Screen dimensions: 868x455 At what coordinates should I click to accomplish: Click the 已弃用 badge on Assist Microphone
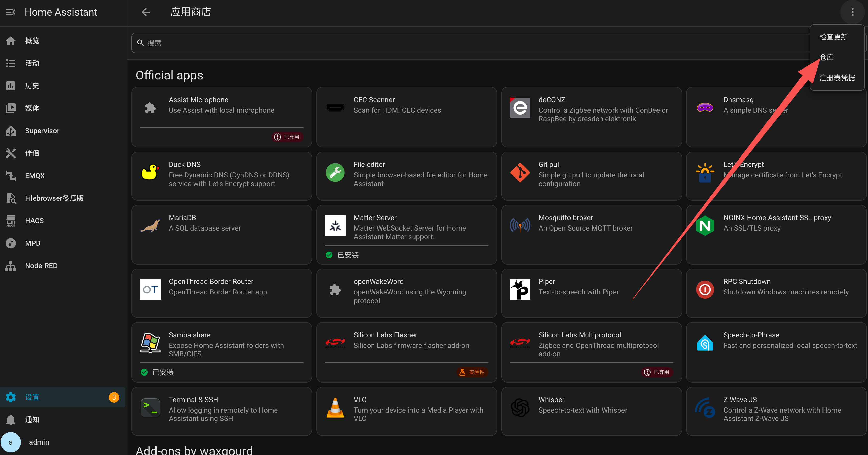tap(287, 137)
